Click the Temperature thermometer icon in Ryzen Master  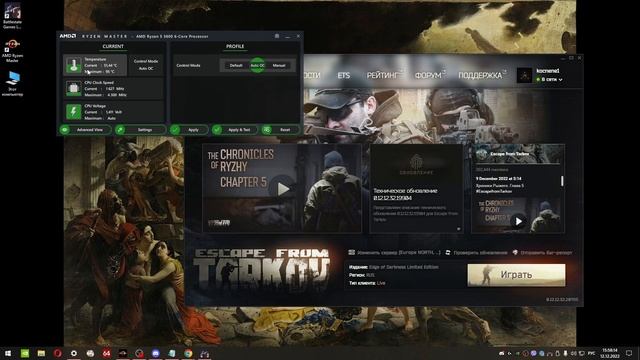click(x=73, y=65)
